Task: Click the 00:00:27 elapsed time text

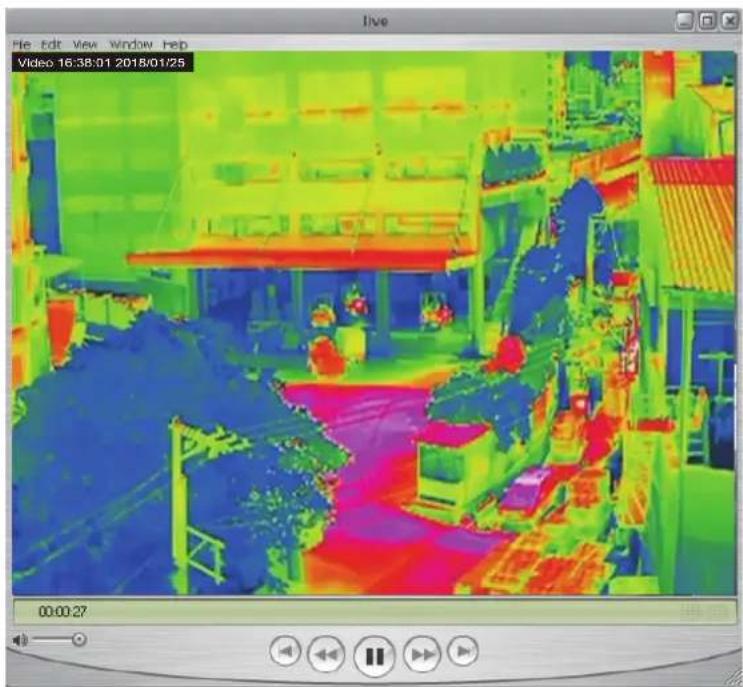Action: tap(63, 611)
